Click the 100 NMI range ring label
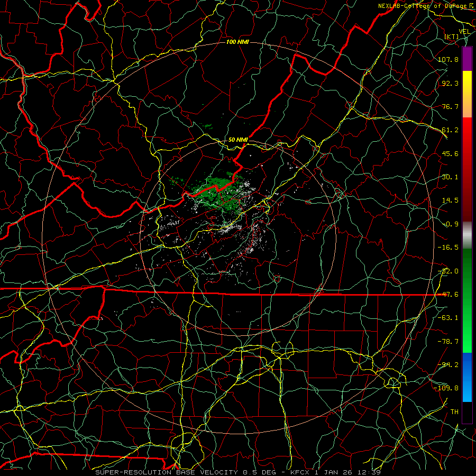 237,42
